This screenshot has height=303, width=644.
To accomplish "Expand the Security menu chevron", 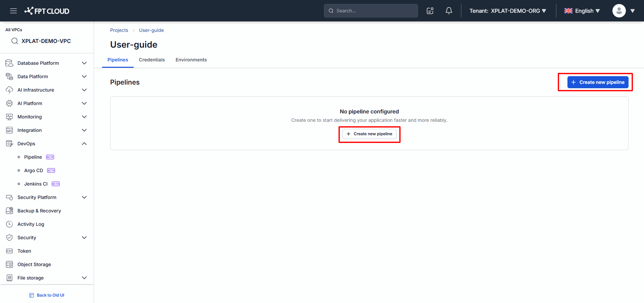I will click(84, 238).
